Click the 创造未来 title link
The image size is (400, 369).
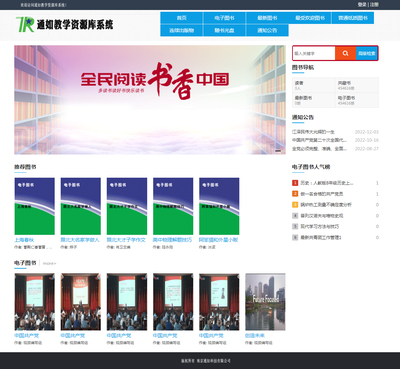[x=255, y=335]
